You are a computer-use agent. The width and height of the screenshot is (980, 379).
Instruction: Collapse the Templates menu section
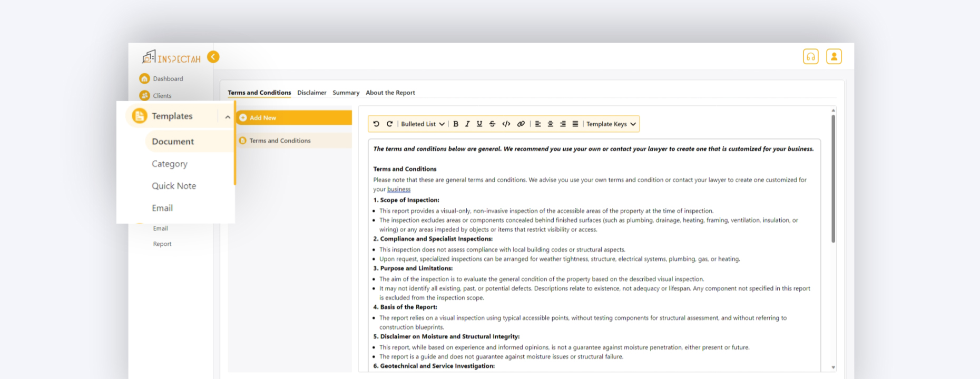(228, 117)
